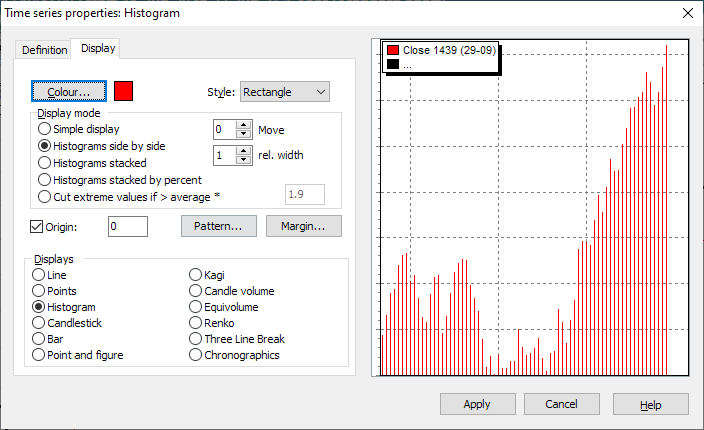Select the Display tab
The width and height of the screenshot is (704, 430).
coord(98,48)
